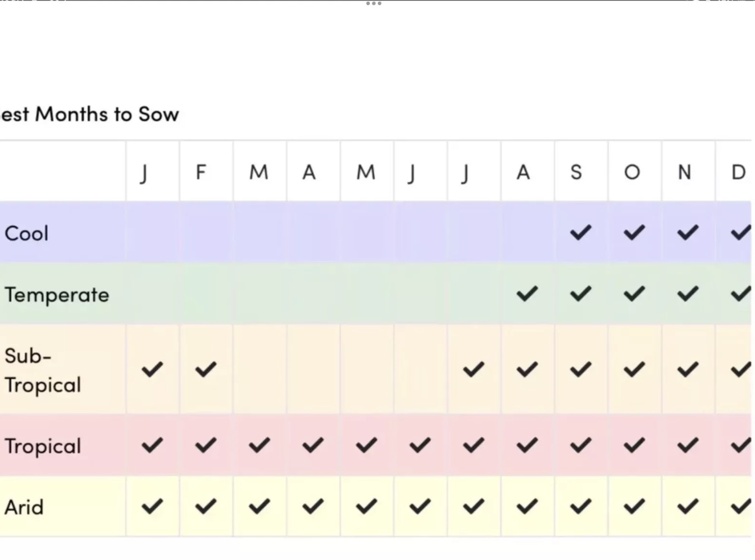This screenshot has height=560, width=755.
Task: Click the Tropical row March checkmark
Action: click(259, 445)
